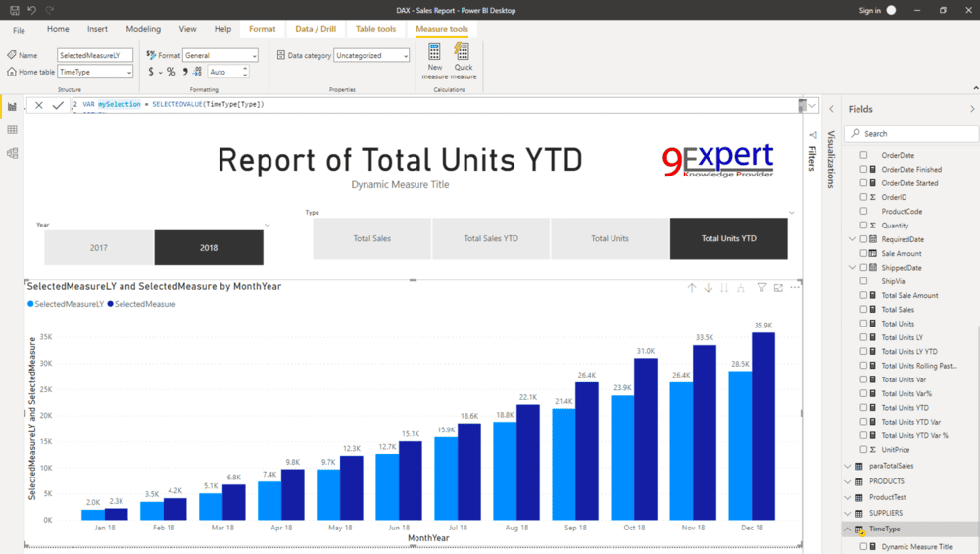This screenshot has width=980, height=554.
Task: Commit formula with checkmark icon
Action: click(58, 105)
